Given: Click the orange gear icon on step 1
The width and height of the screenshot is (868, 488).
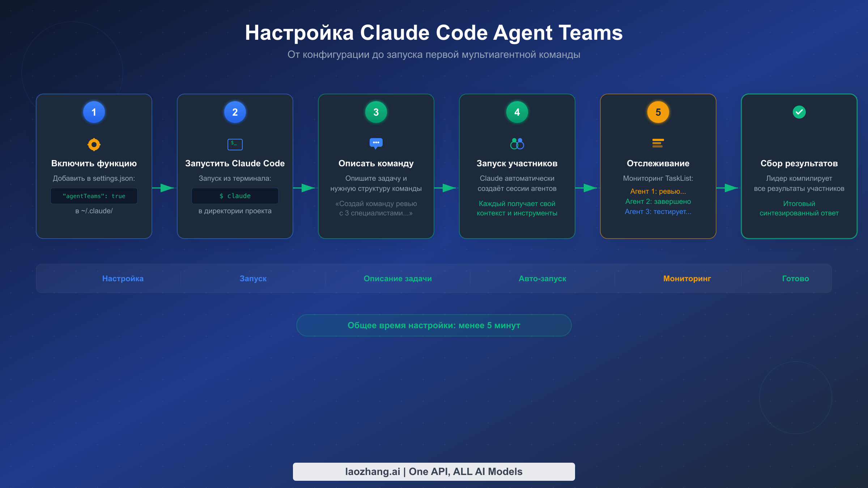Looking at the screenshot, I should [x=94, y=144].
